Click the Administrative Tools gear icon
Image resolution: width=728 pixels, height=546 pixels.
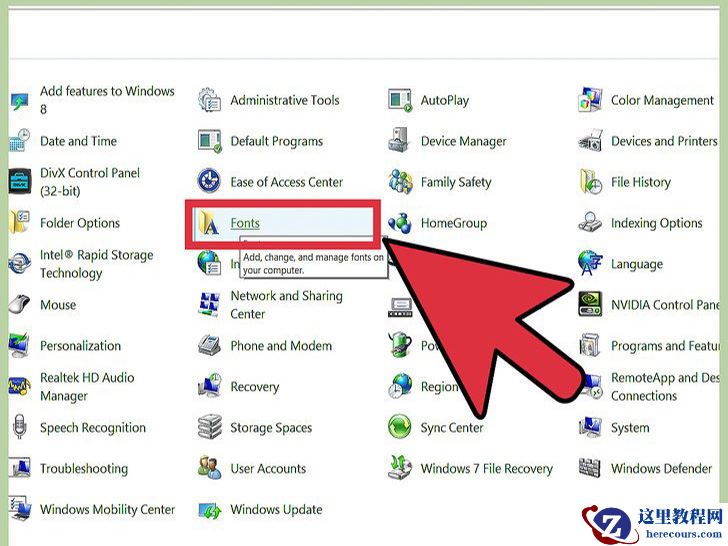coord(209,100)
